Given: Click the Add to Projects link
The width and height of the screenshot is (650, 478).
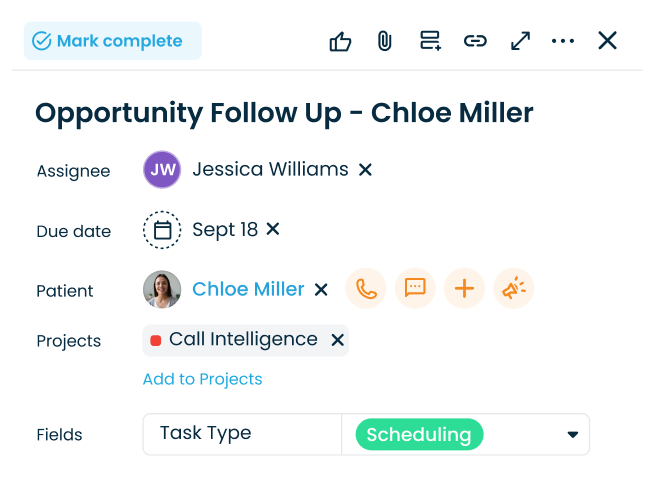Looking at the screenshot, I should pyautogui.click(x=202, y=379).
